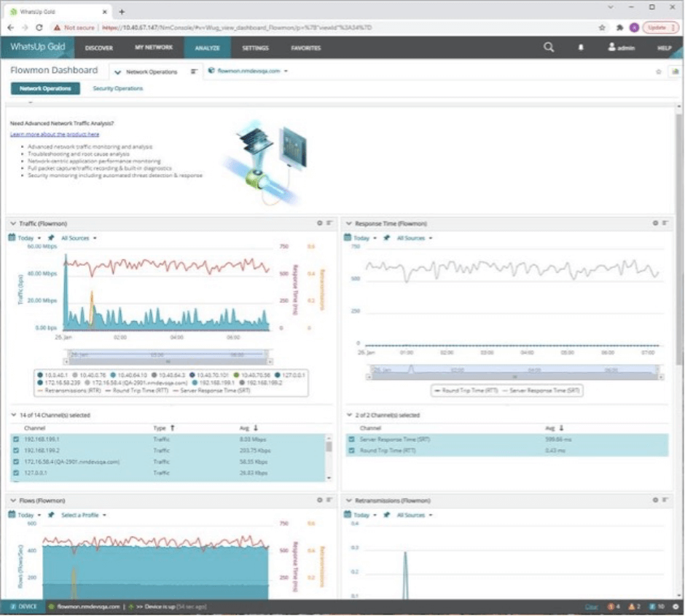Viewport: 685px width, 616px height.
Task: Open the SETTINGS menu
Action: pos(255,47)
